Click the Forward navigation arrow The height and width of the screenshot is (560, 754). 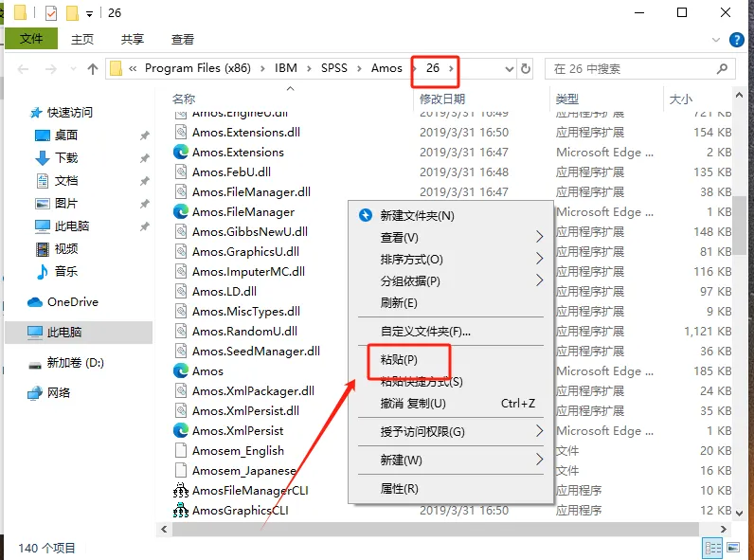(x=50, y=69)
